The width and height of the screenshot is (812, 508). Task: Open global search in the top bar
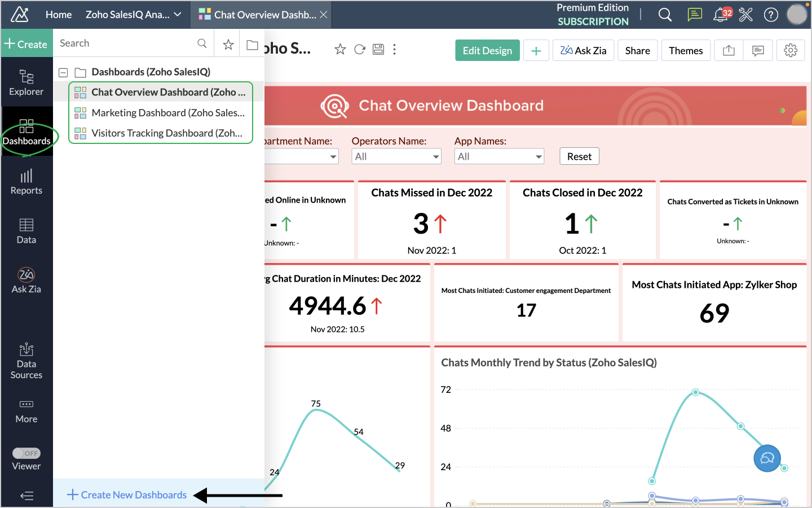tap(665, 15)
